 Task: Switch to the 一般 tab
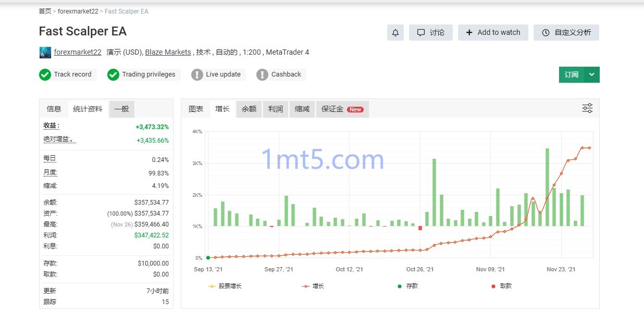[x=121, y=109]
